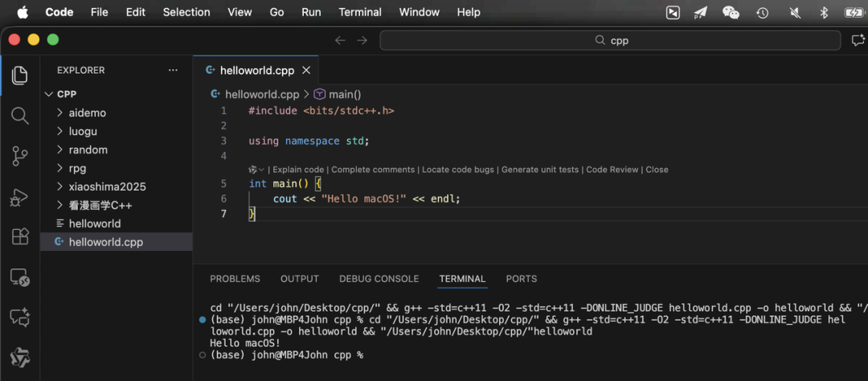Expand the 看漫画学C++ folder
Viewport: 868px width, 381px height.
pos(59,206)
